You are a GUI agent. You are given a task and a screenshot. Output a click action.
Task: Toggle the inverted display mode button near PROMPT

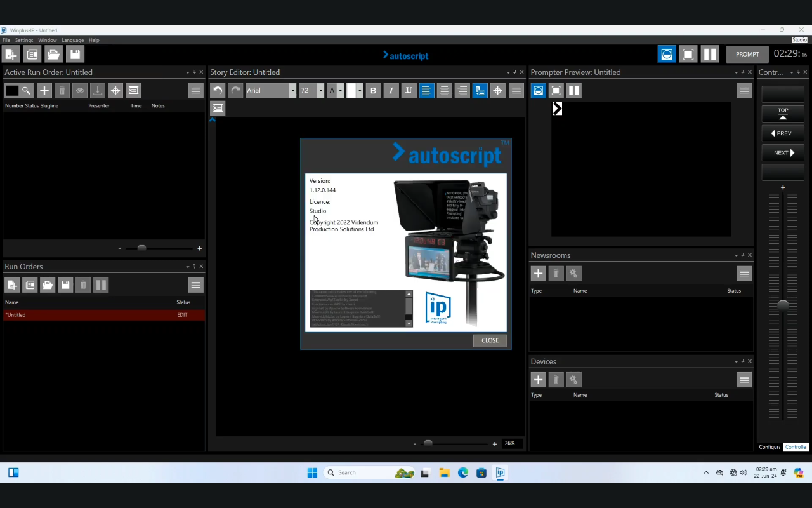[x=667, y=54]
